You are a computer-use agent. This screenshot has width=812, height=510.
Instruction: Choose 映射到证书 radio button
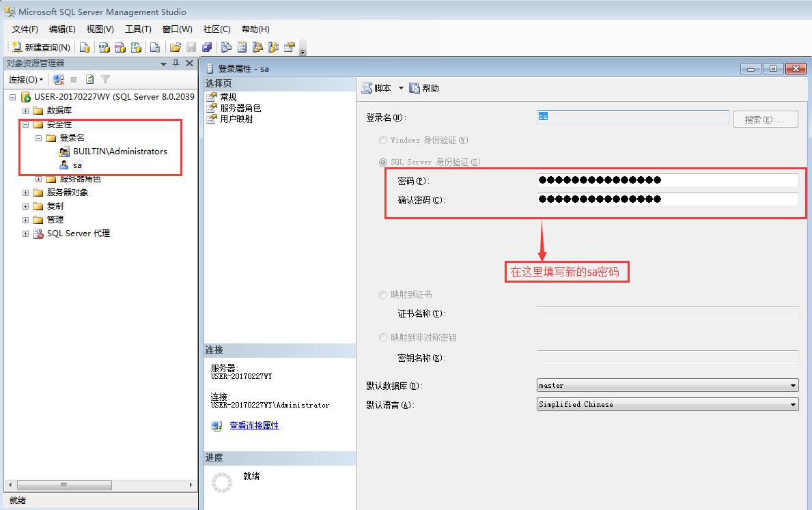pos(383,295)
